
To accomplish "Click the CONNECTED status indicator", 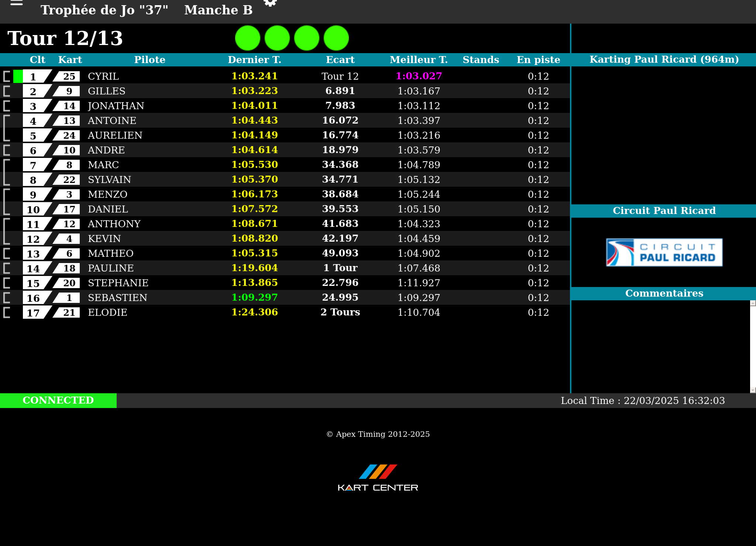I will coord(58,400).
